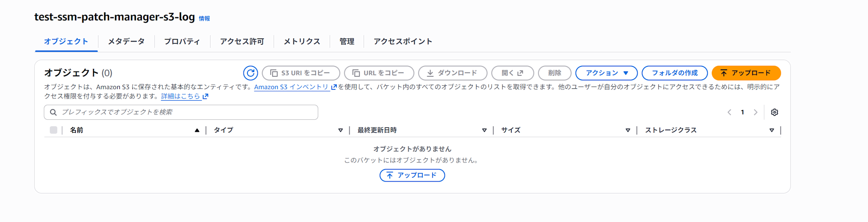Viewport: 868px width, 222px height.
Task: Open the Amazon S3 インベントリ link
Action: coord(292,87)
